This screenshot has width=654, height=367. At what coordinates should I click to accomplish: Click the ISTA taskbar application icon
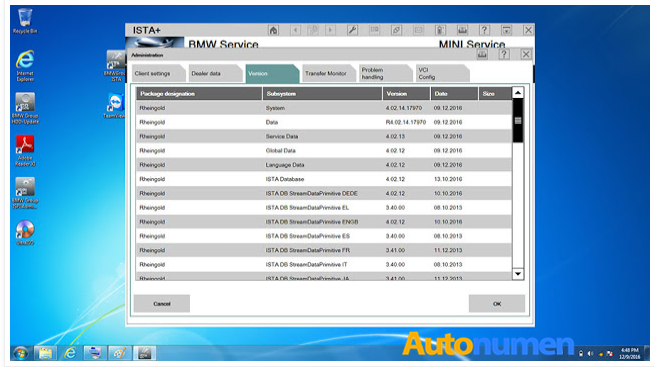pyautogui.click(x=145, y=353)
